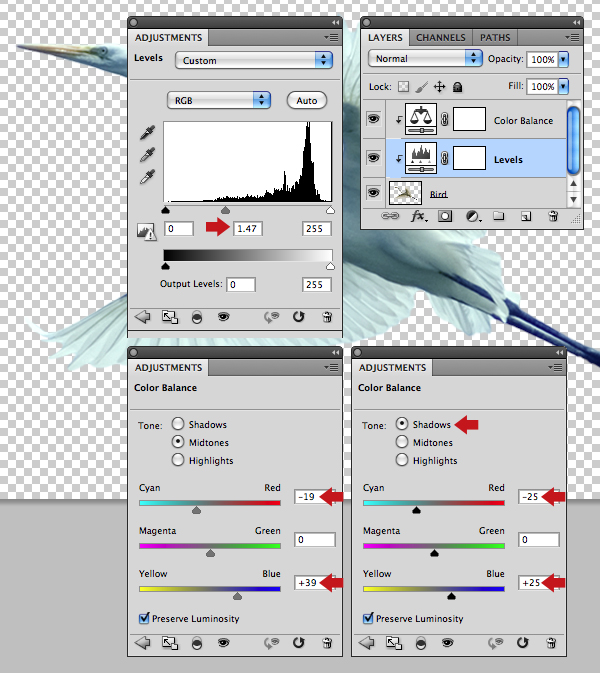Click the Levels layer mask thumbnail
The image size is (600, 673).
(x=470, y=158)
